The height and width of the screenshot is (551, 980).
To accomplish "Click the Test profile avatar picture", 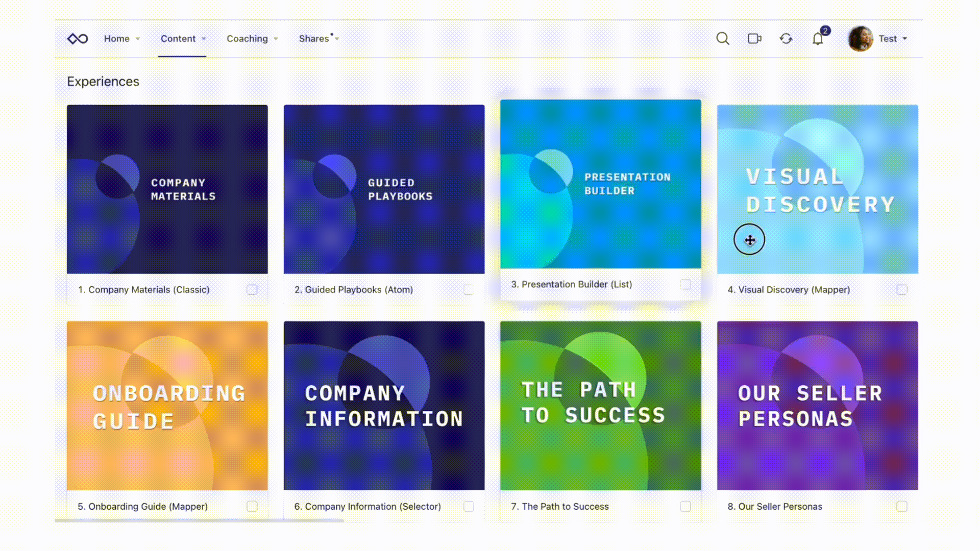I will click(x=860, y=38).
